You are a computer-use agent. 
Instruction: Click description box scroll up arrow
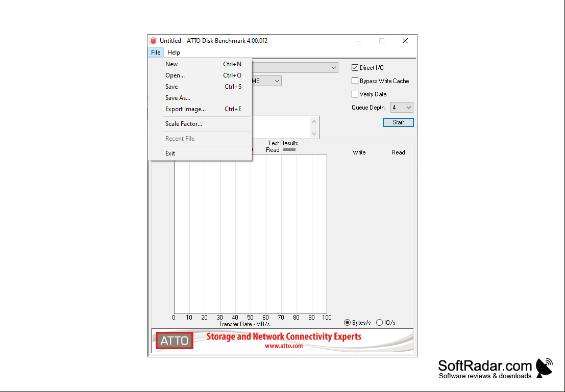click(314, 121)
